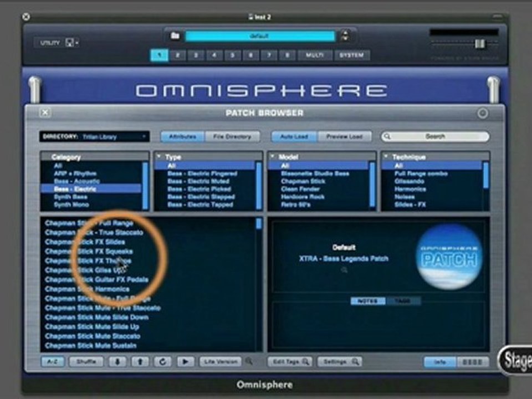Show the NOTES tab

[x=368, y=301]
